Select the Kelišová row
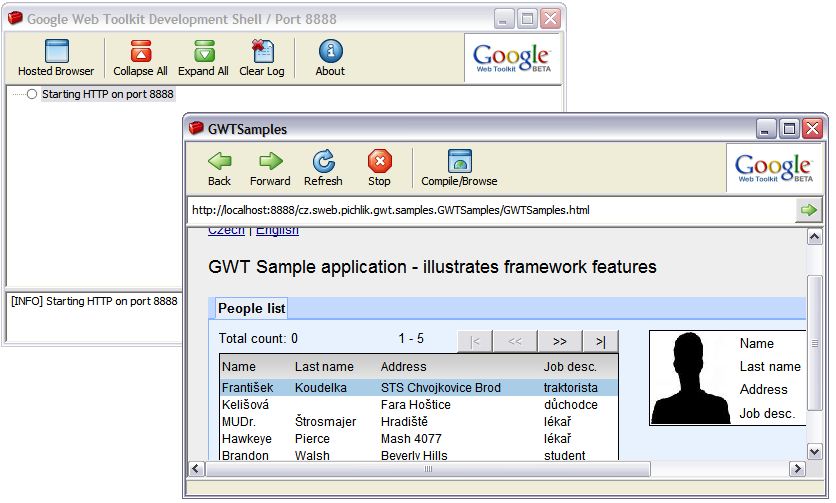 419,405
